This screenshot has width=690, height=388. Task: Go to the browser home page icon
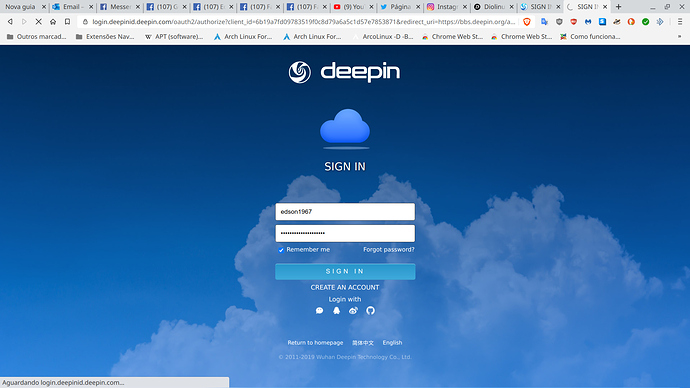click(x=53, y=22)
